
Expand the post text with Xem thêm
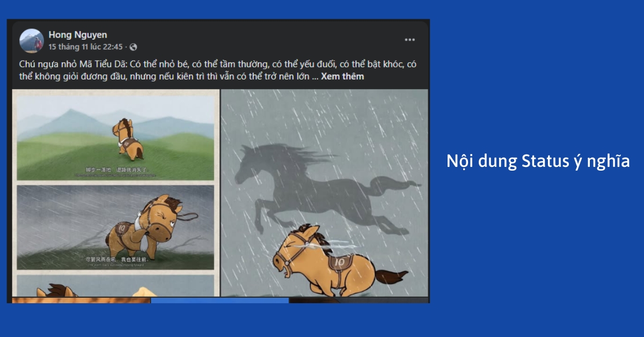click(x=342, y=76)
